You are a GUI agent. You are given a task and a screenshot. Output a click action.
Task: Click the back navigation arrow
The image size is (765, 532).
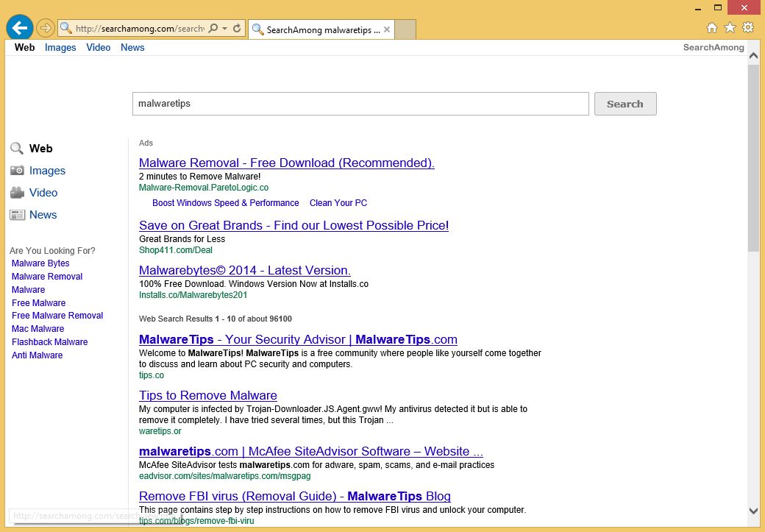19,27
